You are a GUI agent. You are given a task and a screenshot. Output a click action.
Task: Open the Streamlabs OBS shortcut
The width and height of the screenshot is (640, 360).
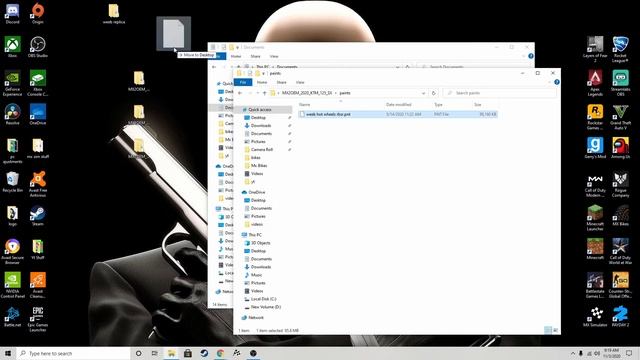(x=620, y=83)
